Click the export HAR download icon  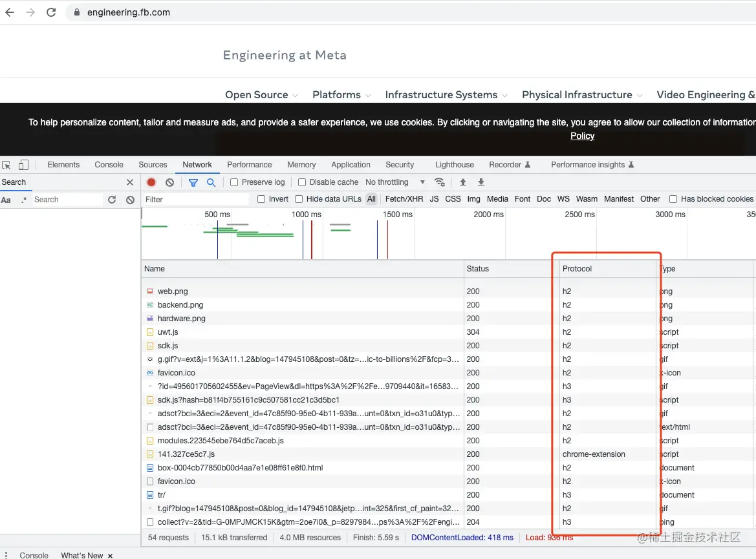pyautogui.click(x=481, y=182)
